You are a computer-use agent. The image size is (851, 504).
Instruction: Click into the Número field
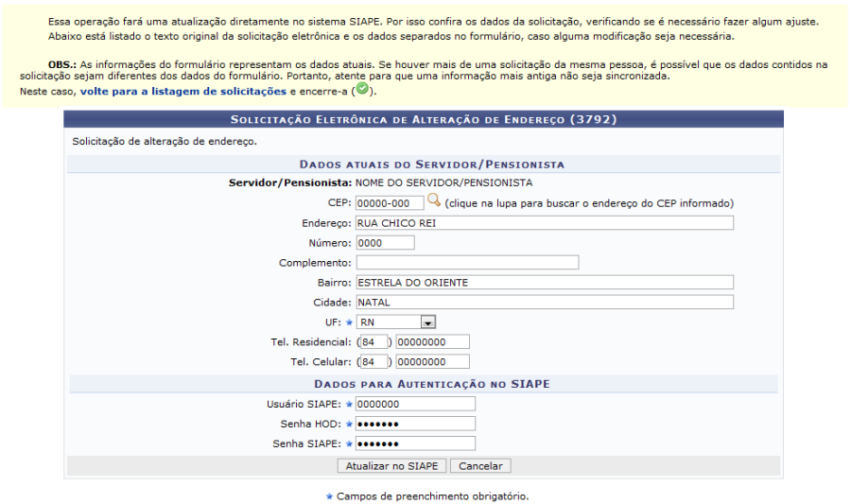(385, 242)
